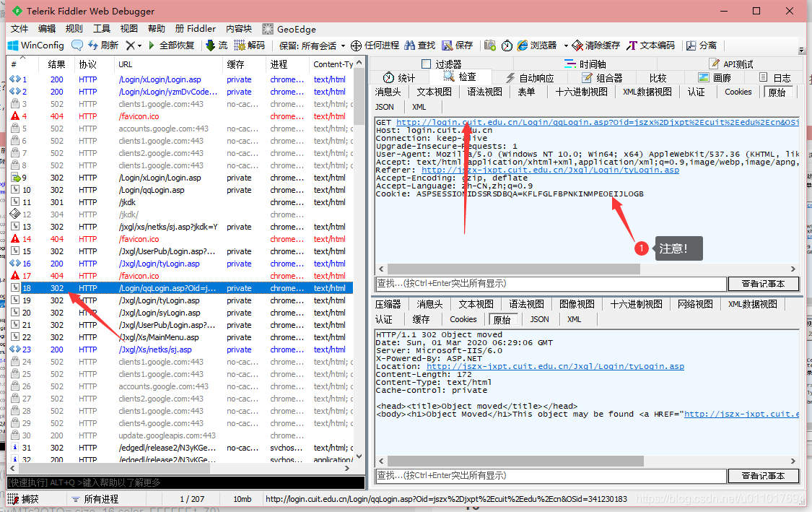This screenshot has width=812, height=512.
Task: Open the Fiddler menu with grid icon
Action: tap(195, 29)
